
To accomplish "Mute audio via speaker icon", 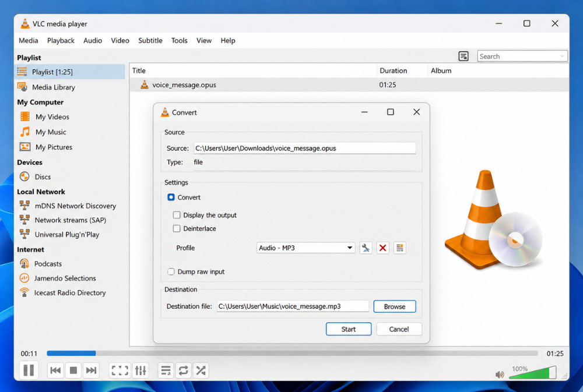I will (500, 375).
